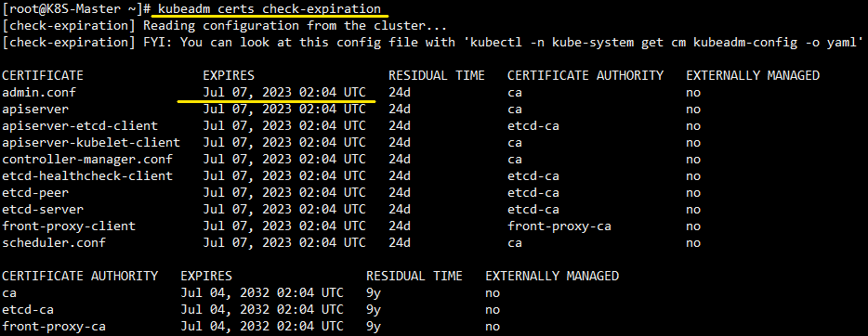
Task: Click the etcd-peer certificate name
Action: pos(35,193)
